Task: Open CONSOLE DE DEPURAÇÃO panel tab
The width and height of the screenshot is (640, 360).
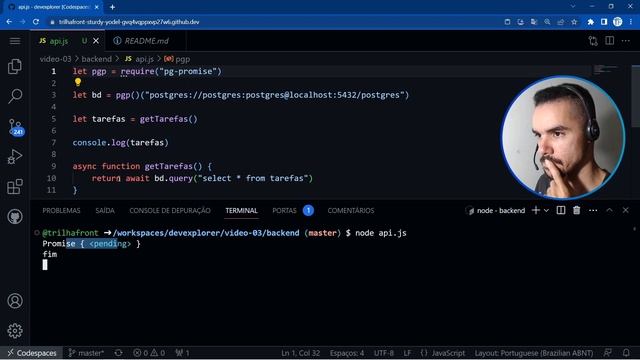Action: point(170,211)
